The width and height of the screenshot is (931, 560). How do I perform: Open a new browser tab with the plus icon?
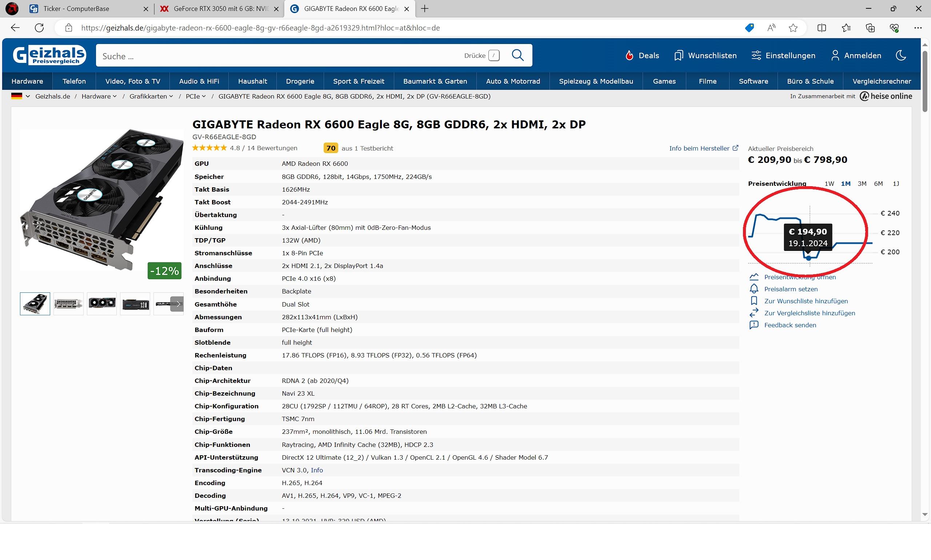(424, 8)
